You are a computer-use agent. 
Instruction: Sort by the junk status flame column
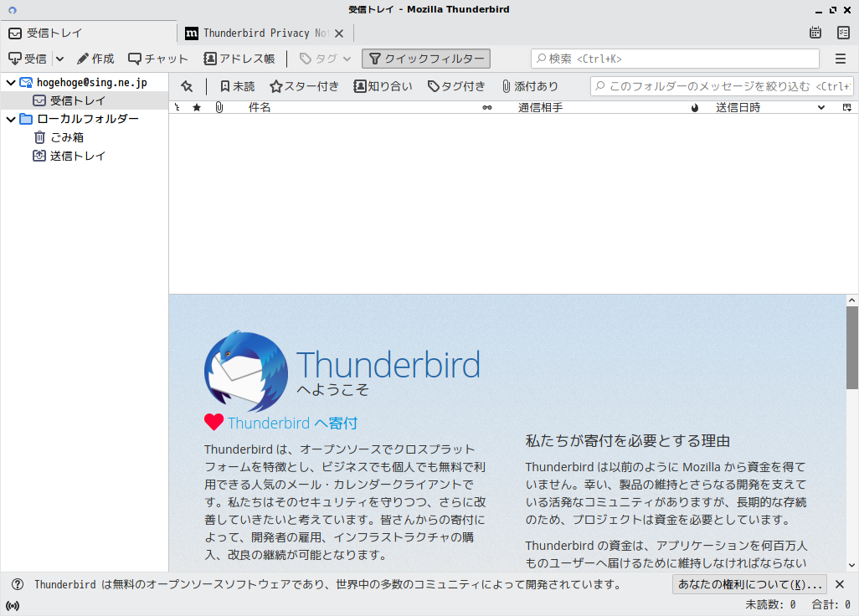pos(695,107)
